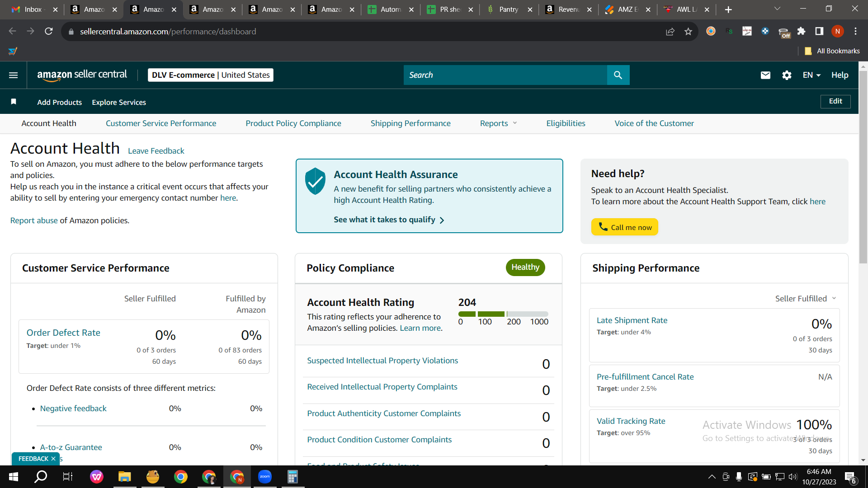Image resolution: width=868 pixels, height=488 pixels.
Task: Click the page vertical scrollbar
Action: tap(863, 167)
